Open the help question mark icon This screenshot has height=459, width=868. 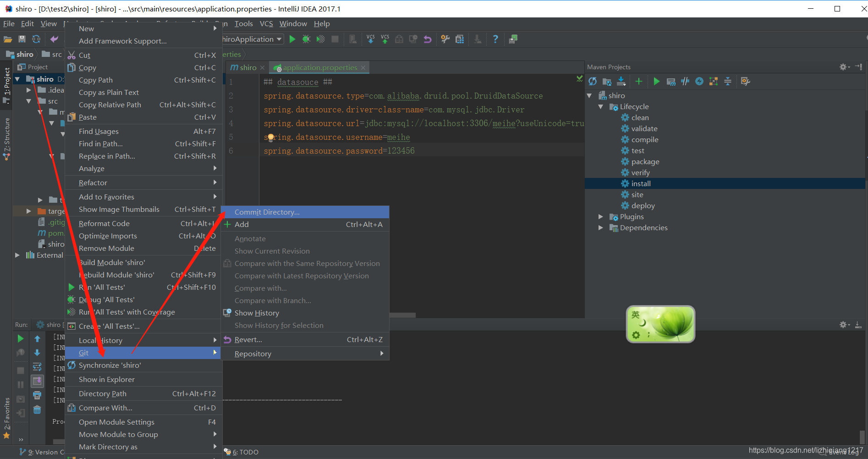pyautogui.click(x=495, y=39)
